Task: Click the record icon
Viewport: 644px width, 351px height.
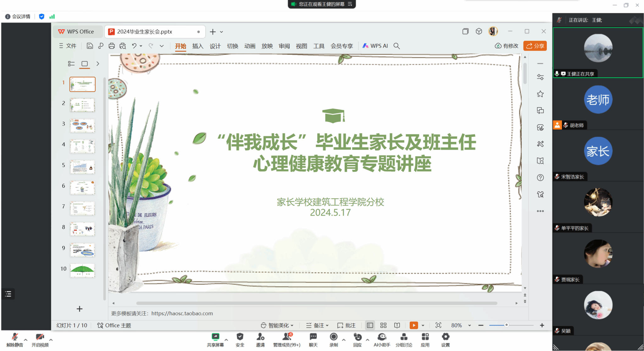Action: pos(334,337)
